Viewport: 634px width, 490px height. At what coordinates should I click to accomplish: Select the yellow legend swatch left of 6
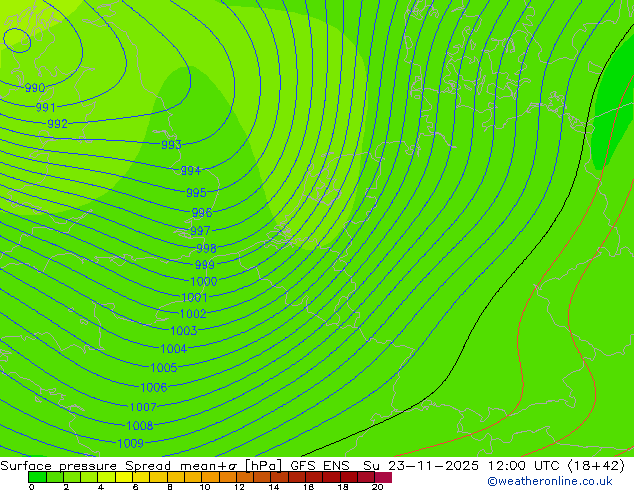(124, 477)
